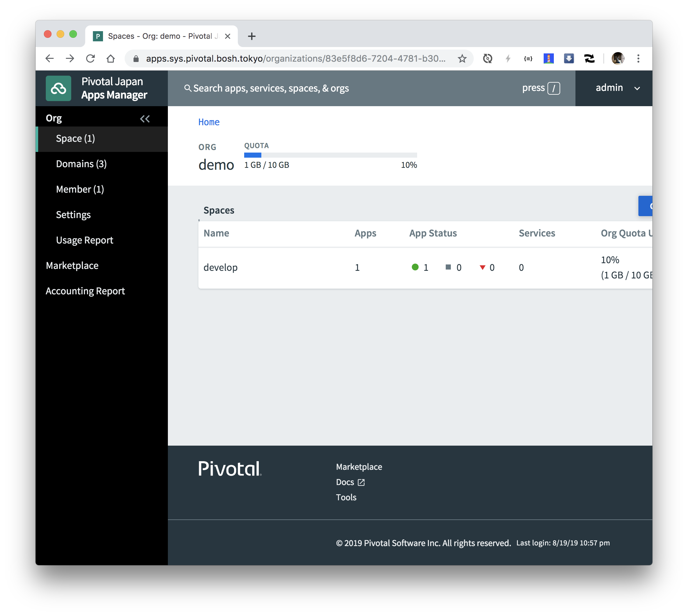Click the demo org name heading
Screen dimensions: 688x616
click(x=216, y=165)
